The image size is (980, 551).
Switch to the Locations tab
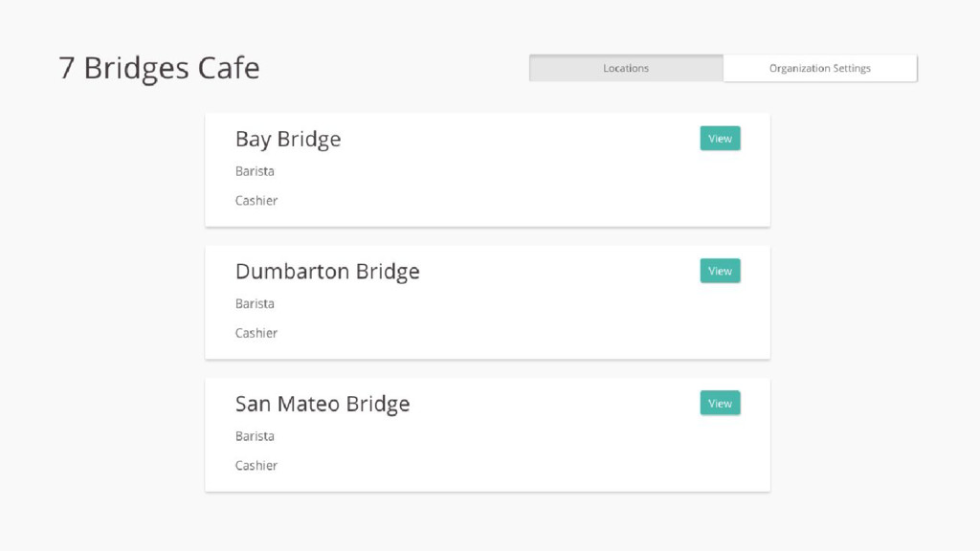coord(626,68)
